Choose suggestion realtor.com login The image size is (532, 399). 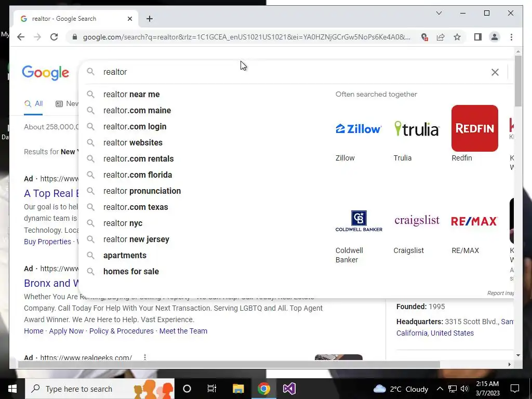(135, 127)
